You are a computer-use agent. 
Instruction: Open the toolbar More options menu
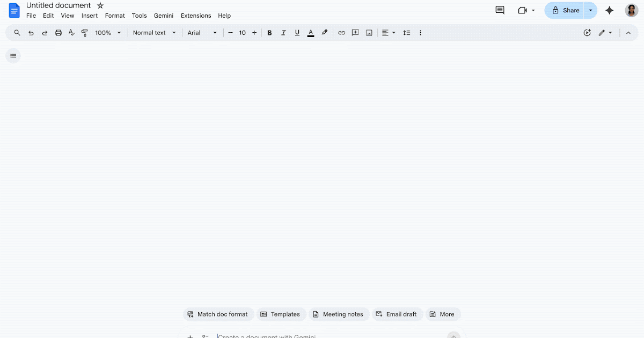(420, 33)
